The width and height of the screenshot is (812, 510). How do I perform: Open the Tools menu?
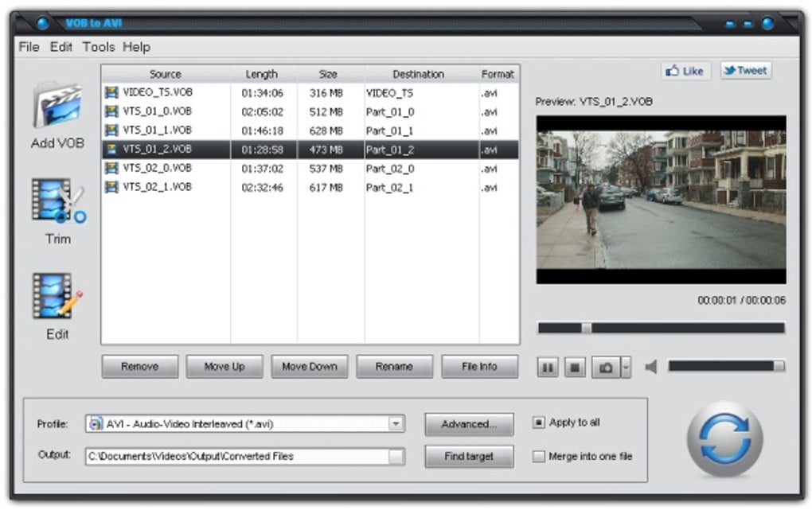[99, 47]
